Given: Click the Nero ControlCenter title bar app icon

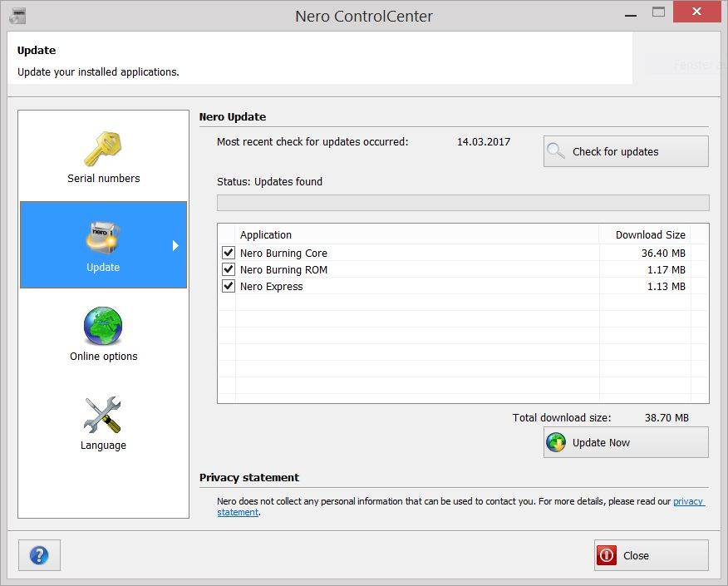Looking at the screenshot, I should (18, 16).
